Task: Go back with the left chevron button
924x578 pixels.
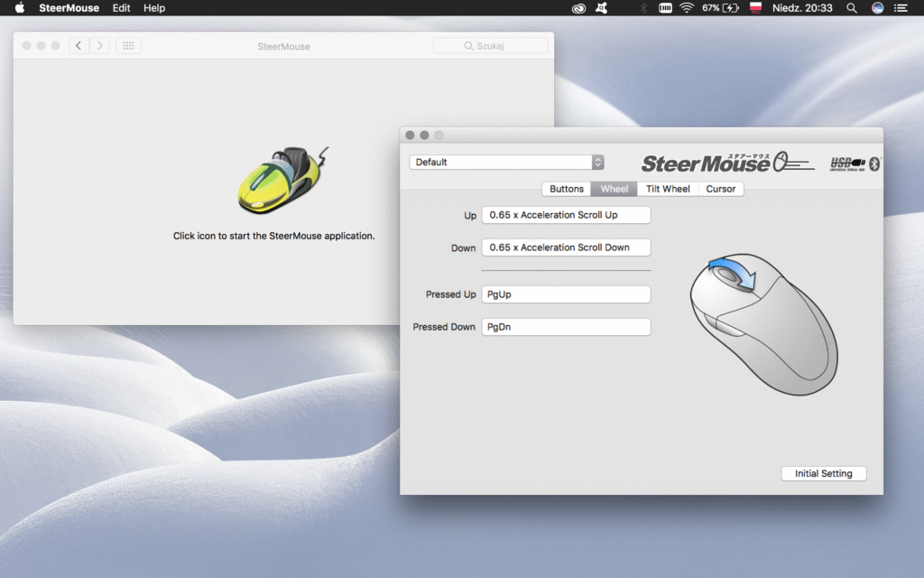Action: 79,45
